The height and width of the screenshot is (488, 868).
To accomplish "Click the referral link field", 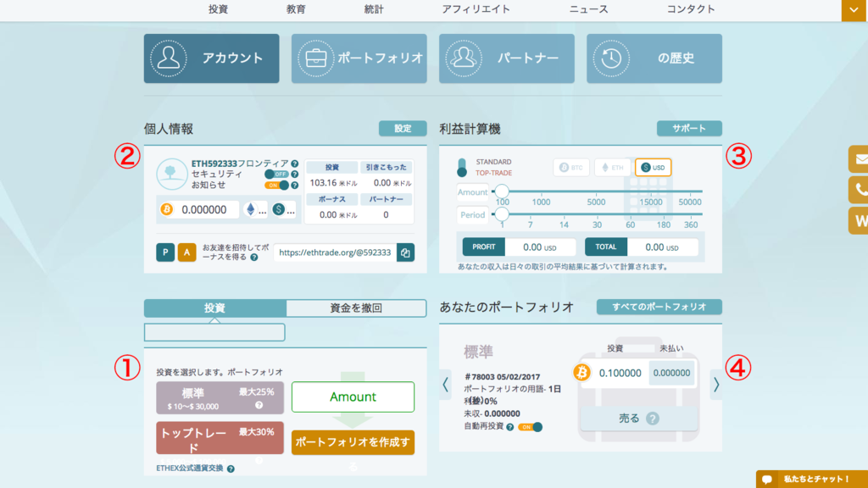I will [x=335, y=252].
